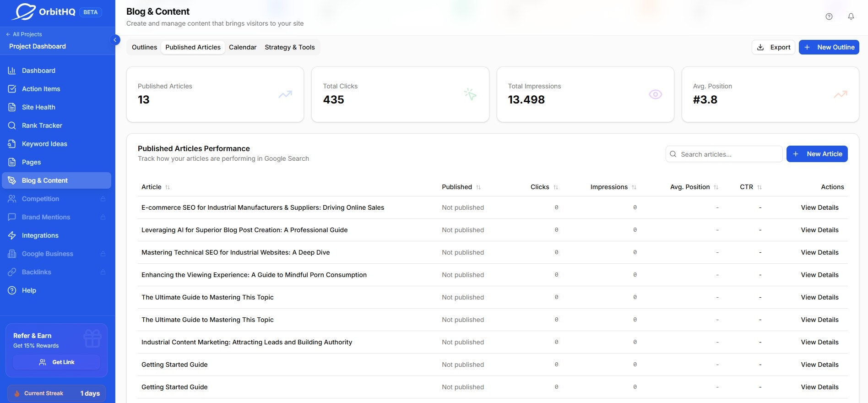
Task: Click the Google Business building icon
Action: [12, 254]
